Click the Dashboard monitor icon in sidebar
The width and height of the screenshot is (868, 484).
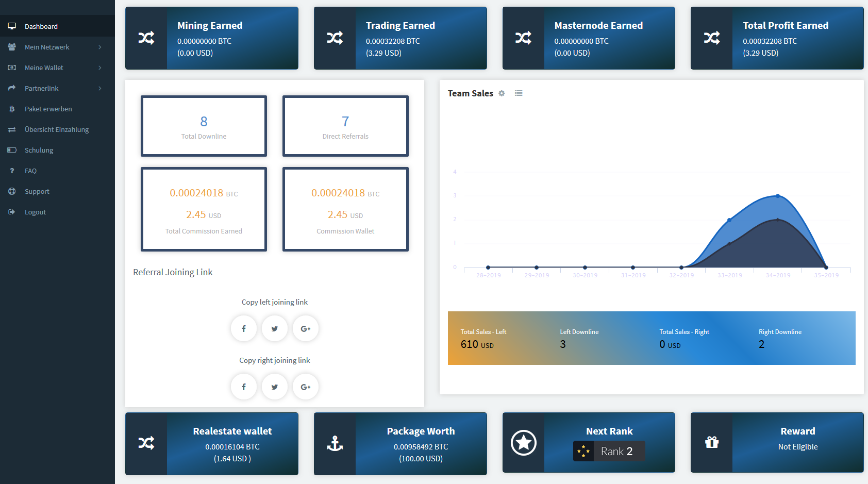click(12, 26)
